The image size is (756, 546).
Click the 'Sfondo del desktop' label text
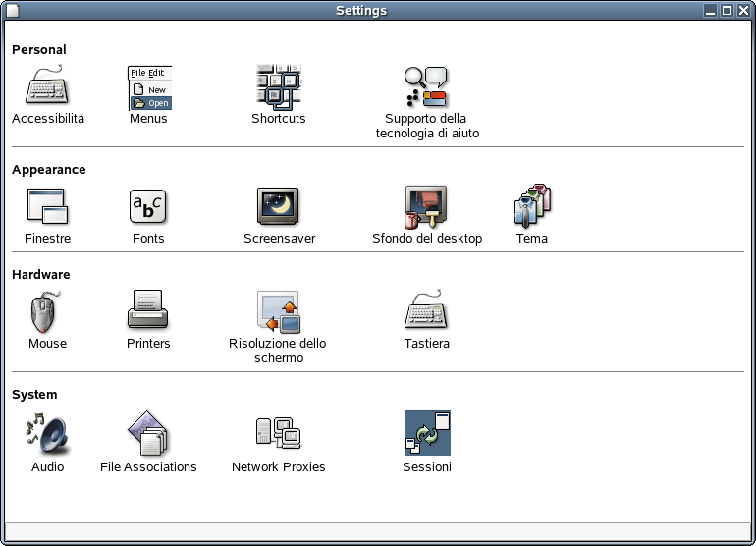pos(427,239)
